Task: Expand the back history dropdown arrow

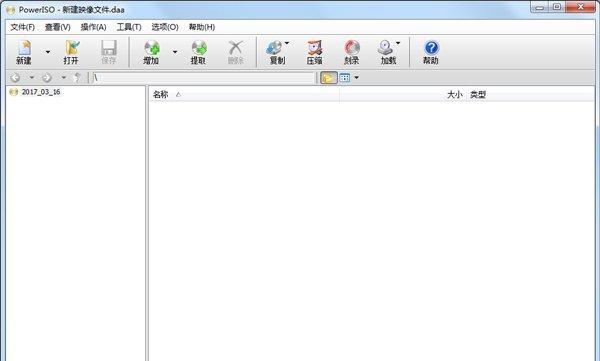Action: pyautogui.click(x=32, y=78)
